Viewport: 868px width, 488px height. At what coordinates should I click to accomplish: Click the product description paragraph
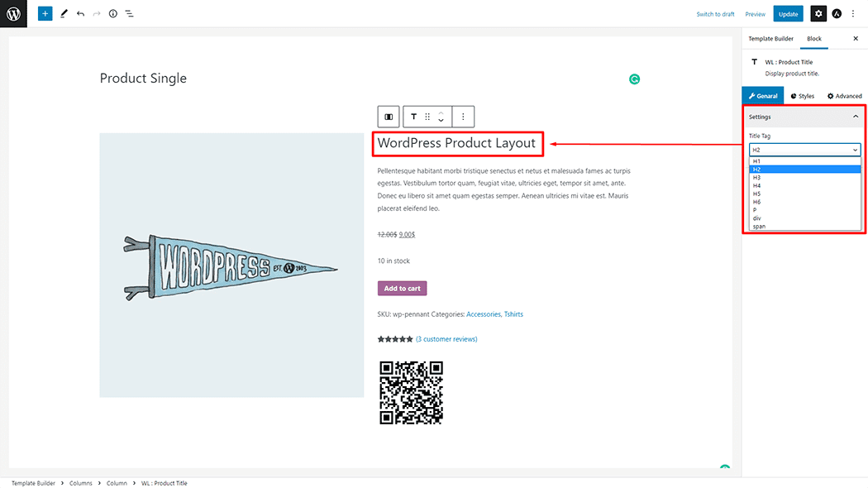tap(503, 189)
